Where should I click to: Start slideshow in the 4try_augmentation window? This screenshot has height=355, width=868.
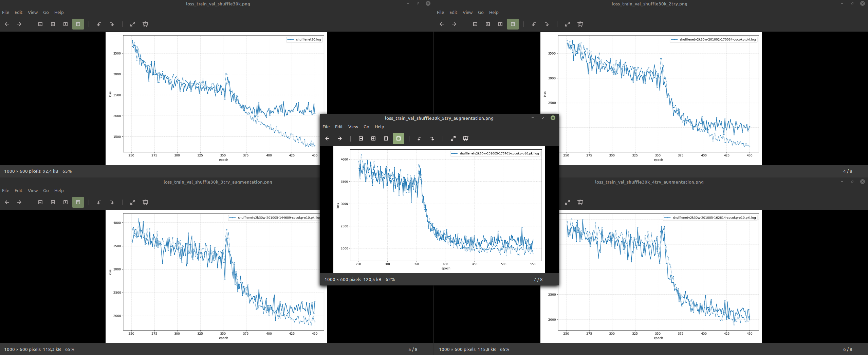click(580, 202)
